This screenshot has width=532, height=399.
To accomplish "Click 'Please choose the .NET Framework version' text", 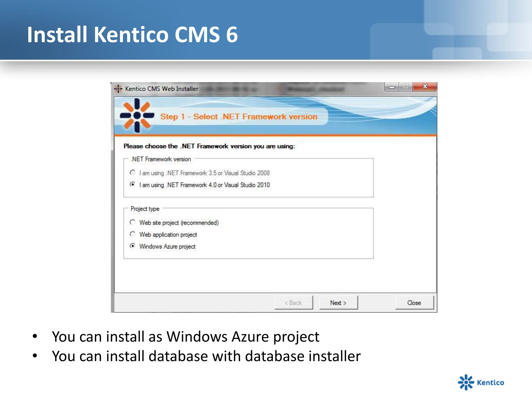I will click(x=209, y=146).
